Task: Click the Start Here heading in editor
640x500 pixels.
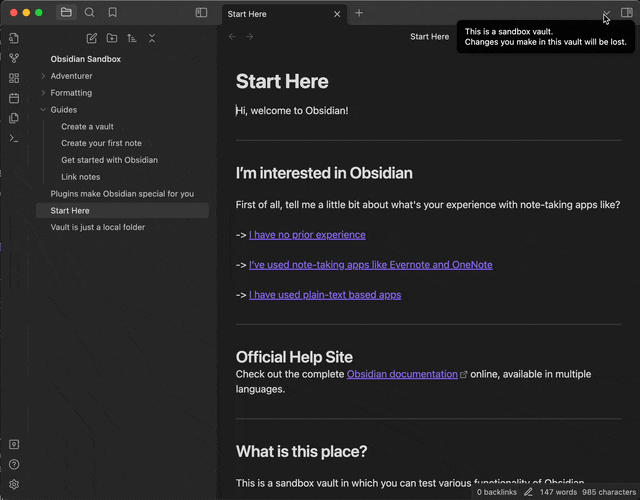Action: (x=282, y=81)
